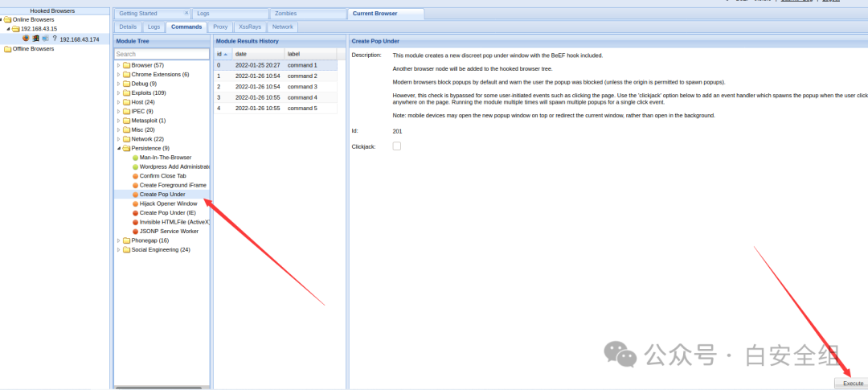The height and width of the screenshot is (390, 868).
Task: Open the XssRays sub-tab
Action: click(250, 27)
